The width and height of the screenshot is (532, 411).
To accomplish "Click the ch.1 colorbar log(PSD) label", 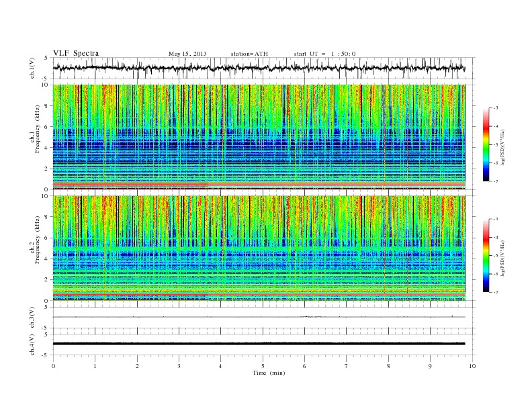I will (x=504, y=147).
